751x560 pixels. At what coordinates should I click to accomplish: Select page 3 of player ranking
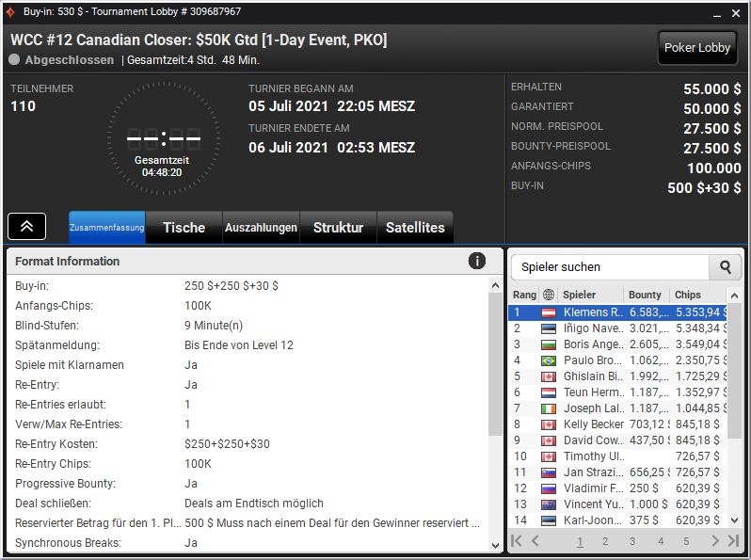pos(632,541)
